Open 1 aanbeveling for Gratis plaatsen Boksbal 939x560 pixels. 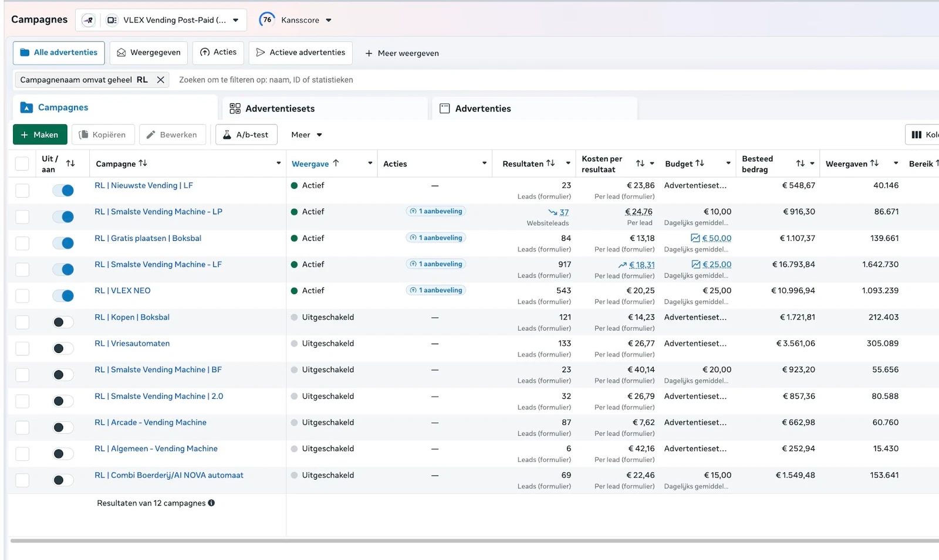pos(436,237)
